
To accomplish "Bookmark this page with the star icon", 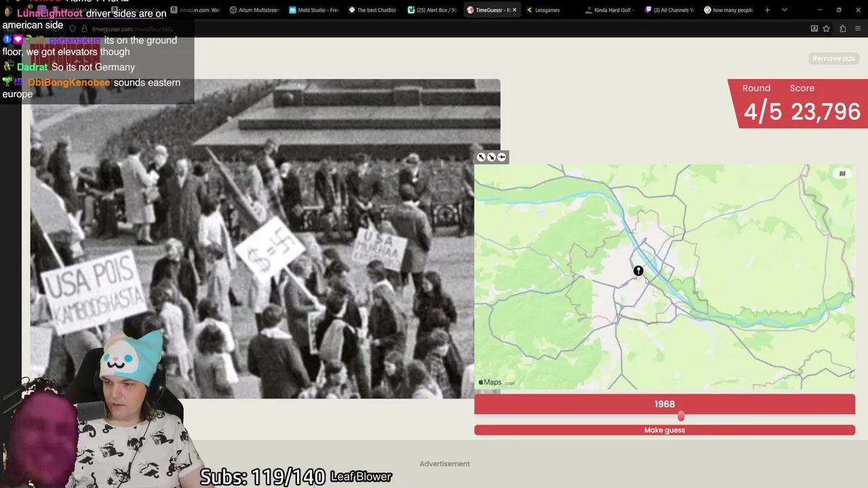I will [826, 28].
